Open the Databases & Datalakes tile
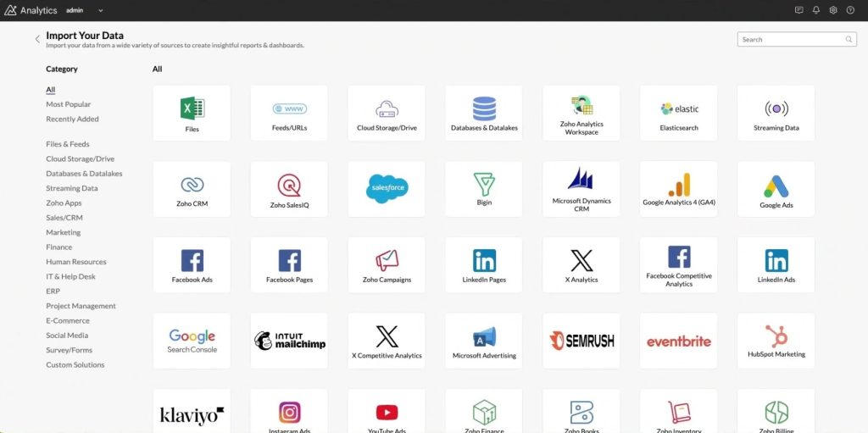 484,113
